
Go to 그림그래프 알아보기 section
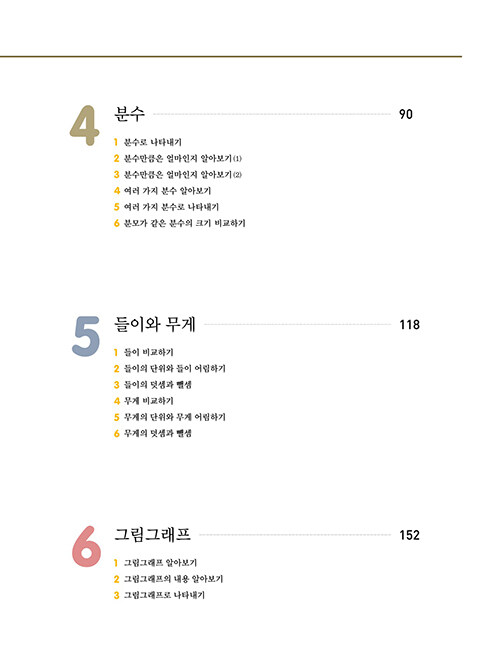pyautogui.click(x=160, y=562)
